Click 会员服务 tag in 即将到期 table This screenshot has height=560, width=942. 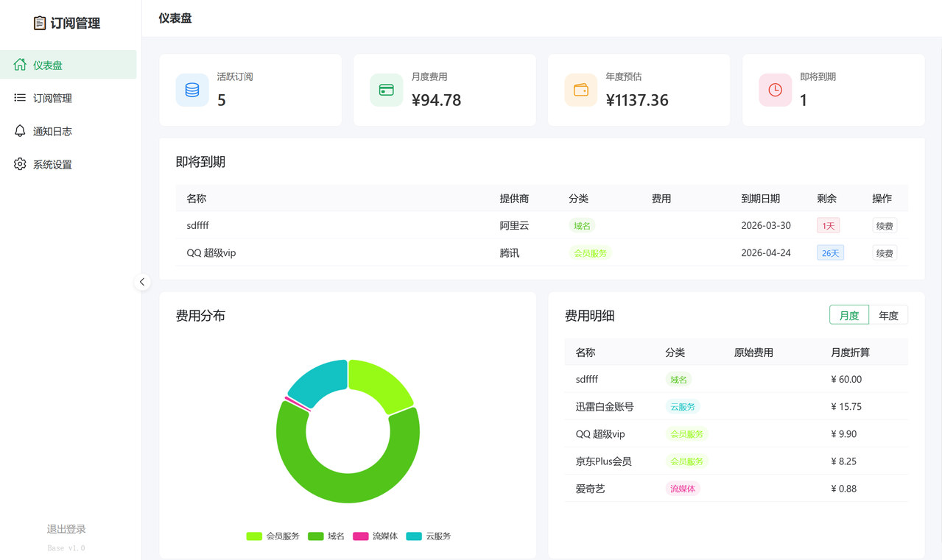(x=591, y=253)
